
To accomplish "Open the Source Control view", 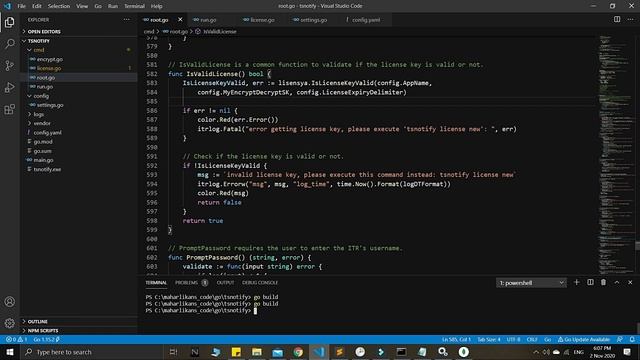I will 9,65.
